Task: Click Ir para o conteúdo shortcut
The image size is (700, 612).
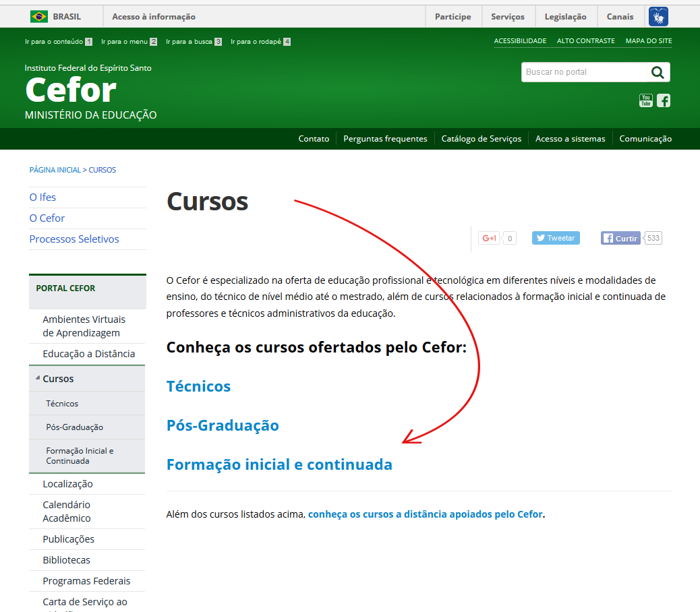Action: coord(59,42)
